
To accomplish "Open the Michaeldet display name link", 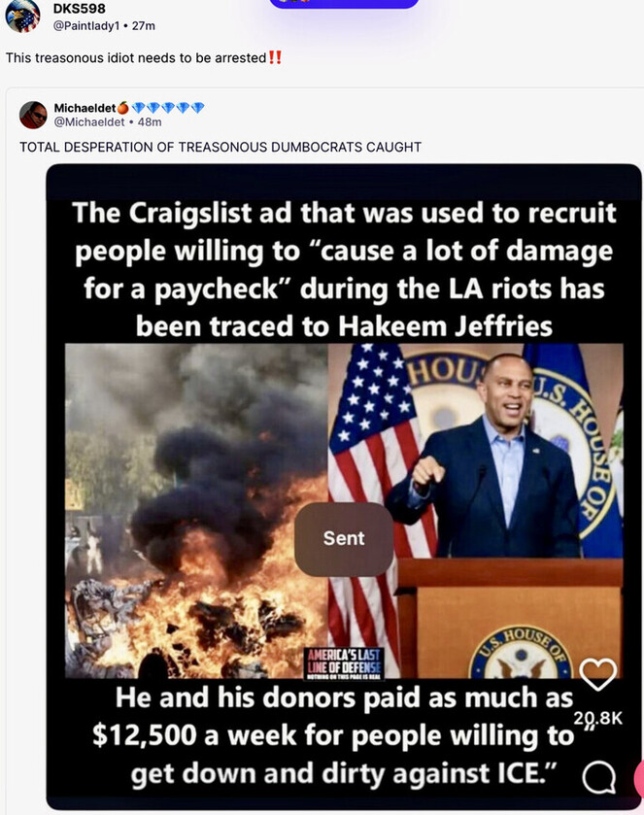I will (x=85, y=107).
